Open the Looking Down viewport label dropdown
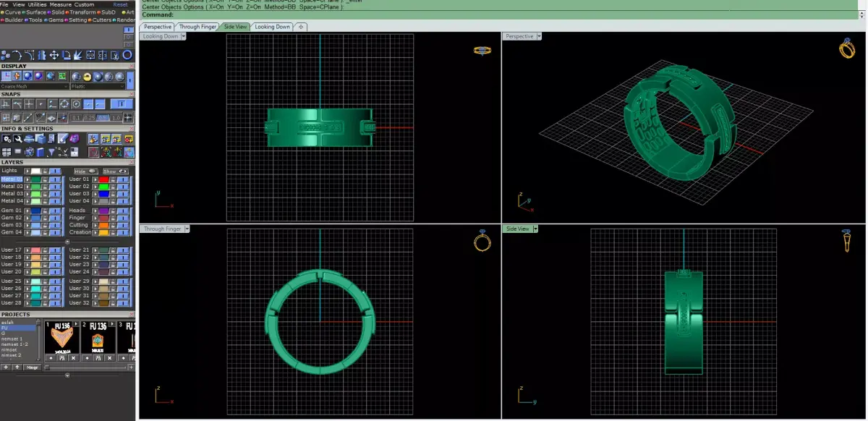 (184, 36)
